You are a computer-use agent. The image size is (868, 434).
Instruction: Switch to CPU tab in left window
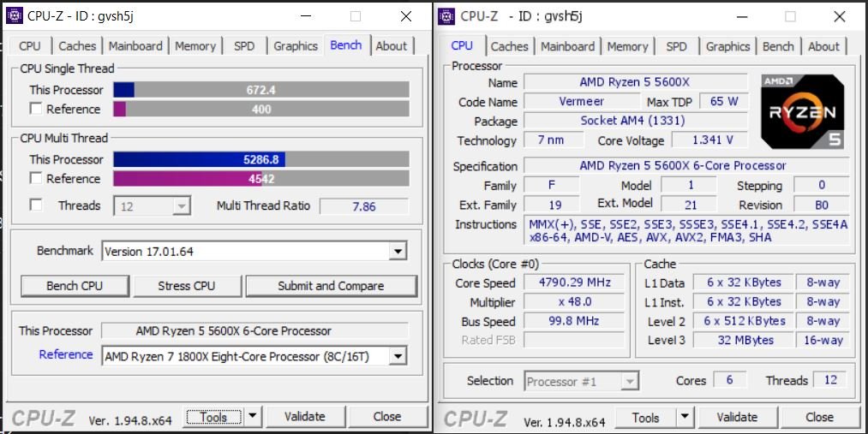29,46
